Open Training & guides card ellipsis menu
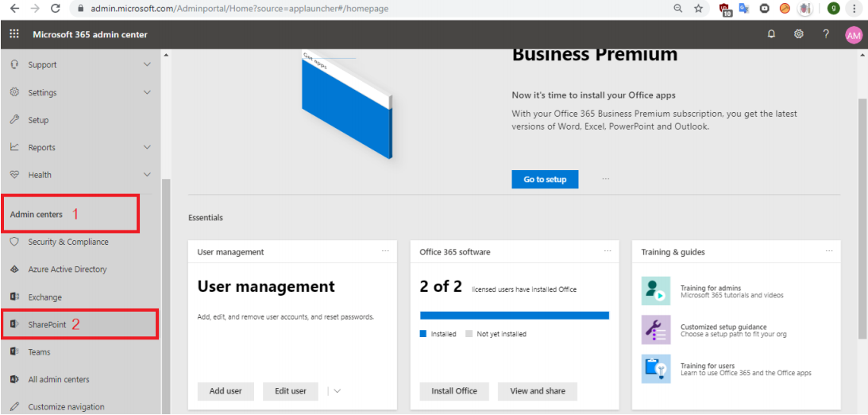Screen dimensions: 868x415 (x=829, y=251)
